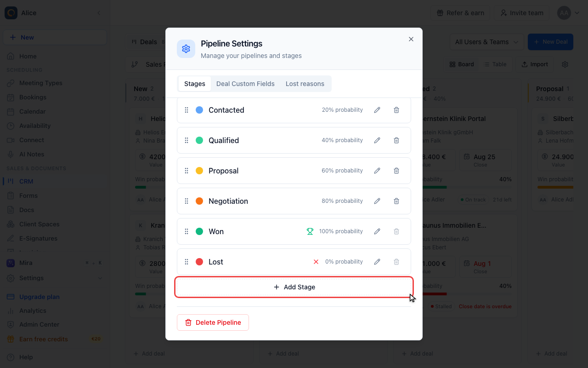Collapse the sidebar with the chevron beside Alice
The image size is (588, 368).
[x=99, y=13]
